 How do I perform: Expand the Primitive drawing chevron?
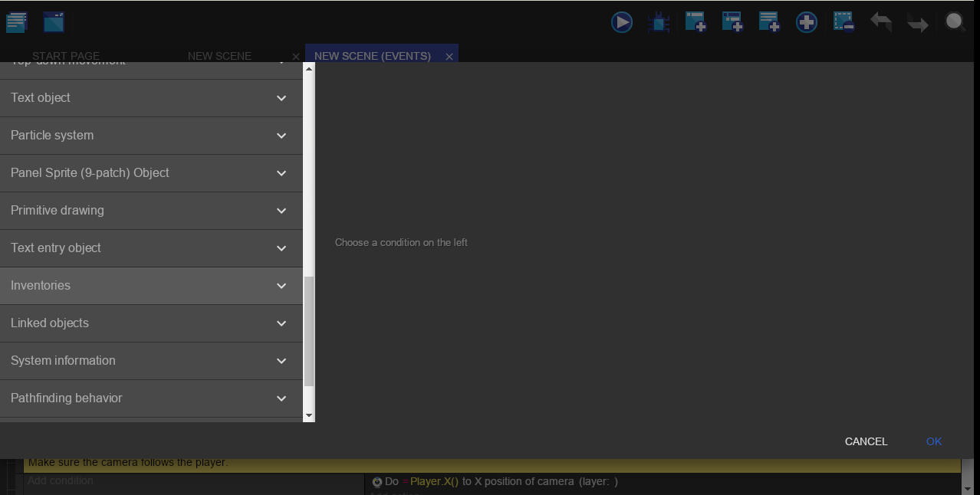click(x=281, y=211)
